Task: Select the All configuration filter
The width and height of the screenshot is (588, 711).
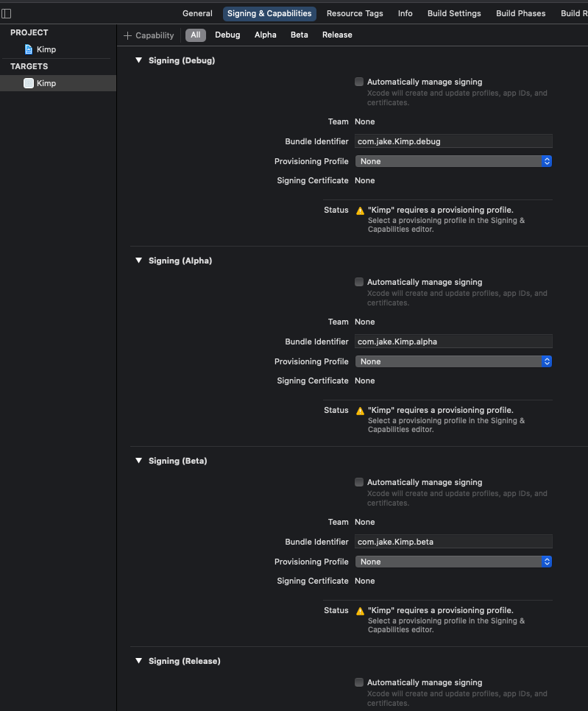Action: (196, 35)
